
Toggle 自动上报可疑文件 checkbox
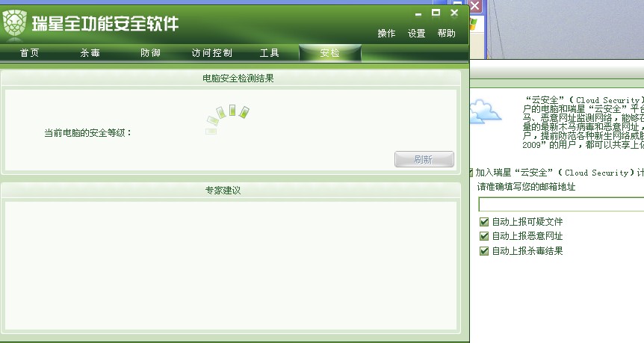click(x=484, y=222)
